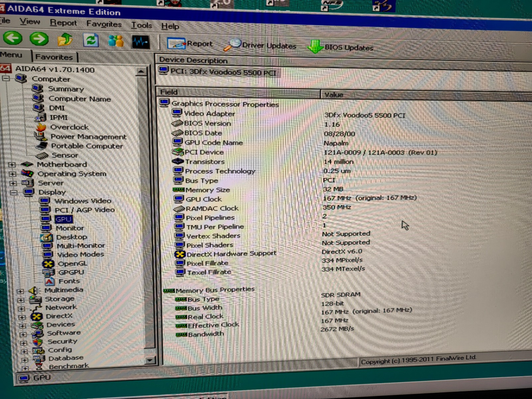Click the green Back arrow toolbar icon
The width and height of the screenshot is (532, 399).
pyautogui.click(x=13, y=38)
